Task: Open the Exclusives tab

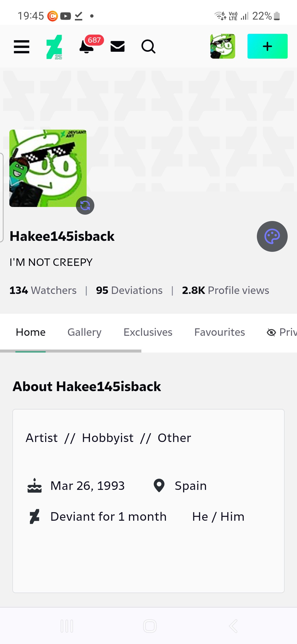Action: click(x=148, y=332)
